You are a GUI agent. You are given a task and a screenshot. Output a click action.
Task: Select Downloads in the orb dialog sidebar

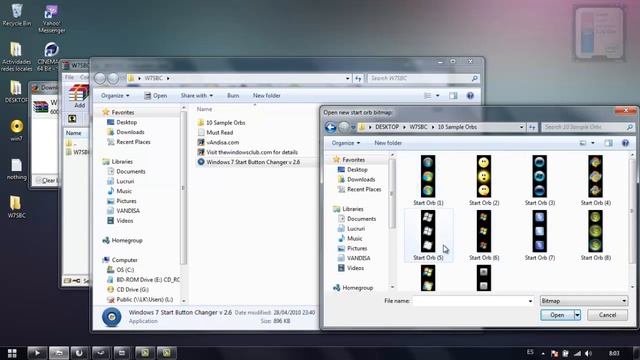(356, 179)
